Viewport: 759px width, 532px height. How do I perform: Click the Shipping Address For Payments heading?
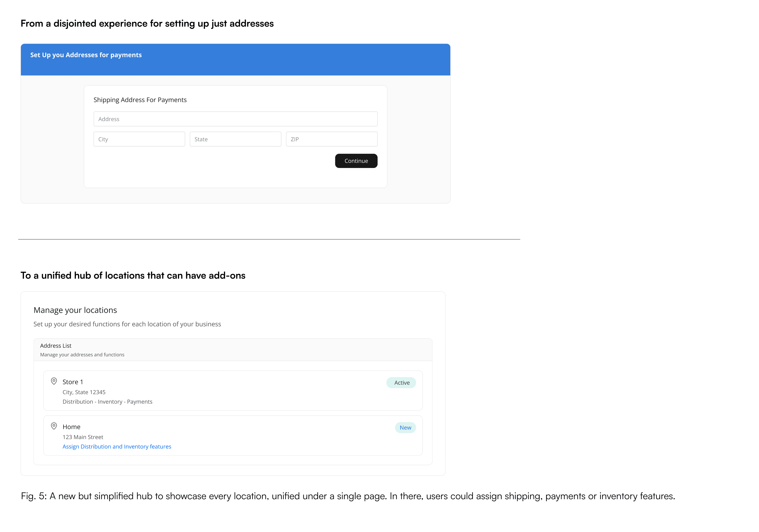[140, 100]
